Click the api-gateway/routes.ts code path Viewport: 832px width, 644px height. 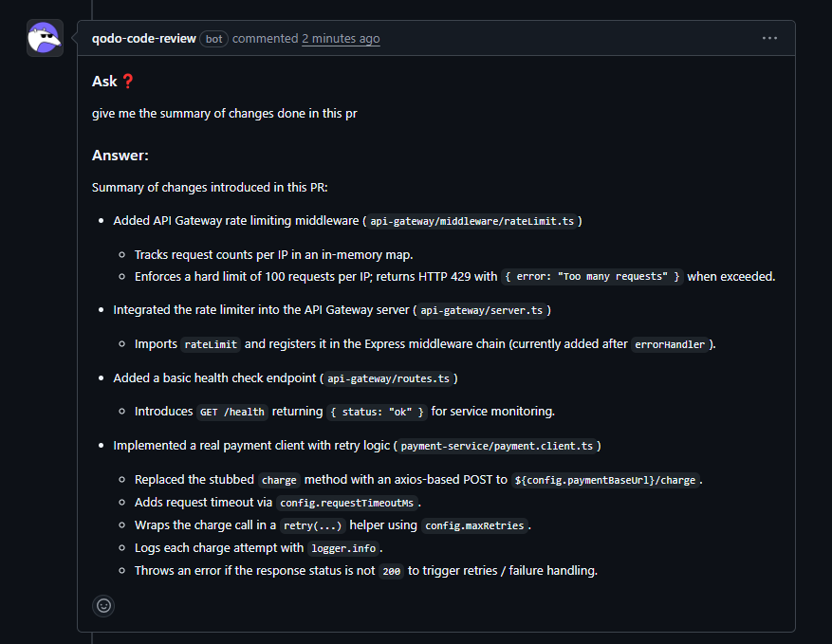point(388,378)
